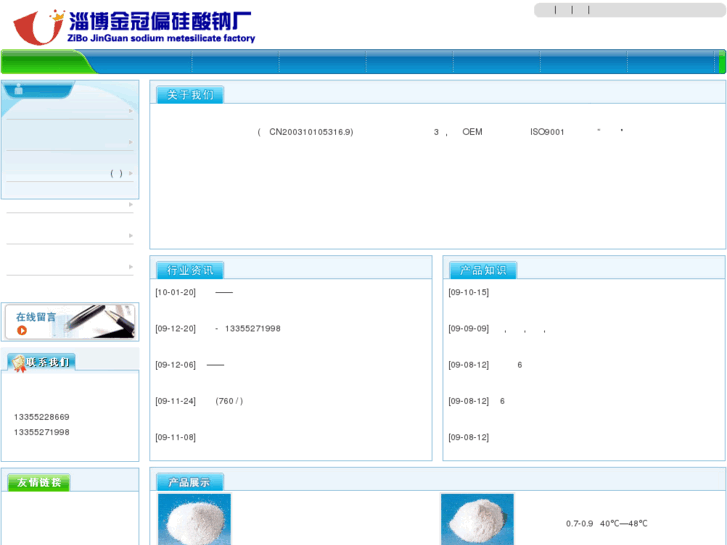Image resolution: width=727 pixels, height=545 pixels.
Task: Click phone number 13355271998 in contact panel
Action: [x=42, y=432]
